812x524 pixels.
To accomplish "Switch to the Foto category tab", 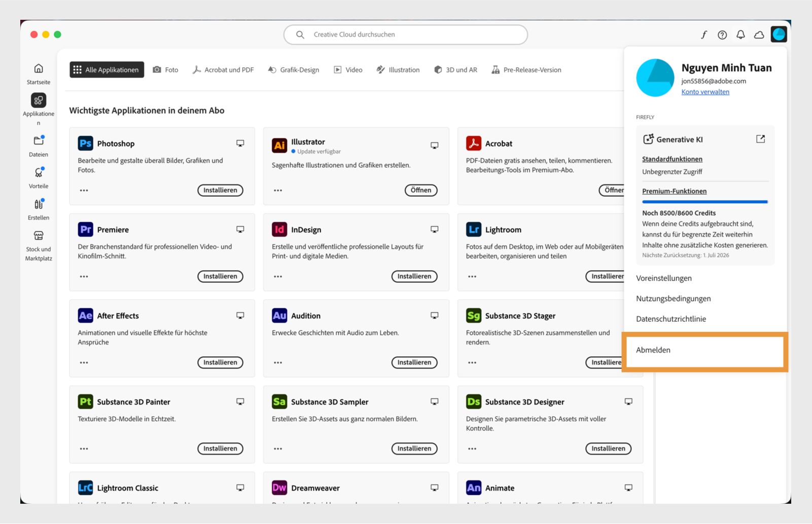I will 166,69.
